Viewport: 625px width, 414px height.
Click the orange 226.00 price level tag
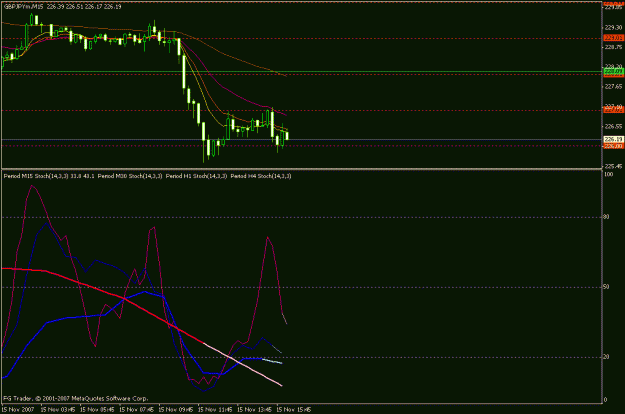[x=613, y=146]
